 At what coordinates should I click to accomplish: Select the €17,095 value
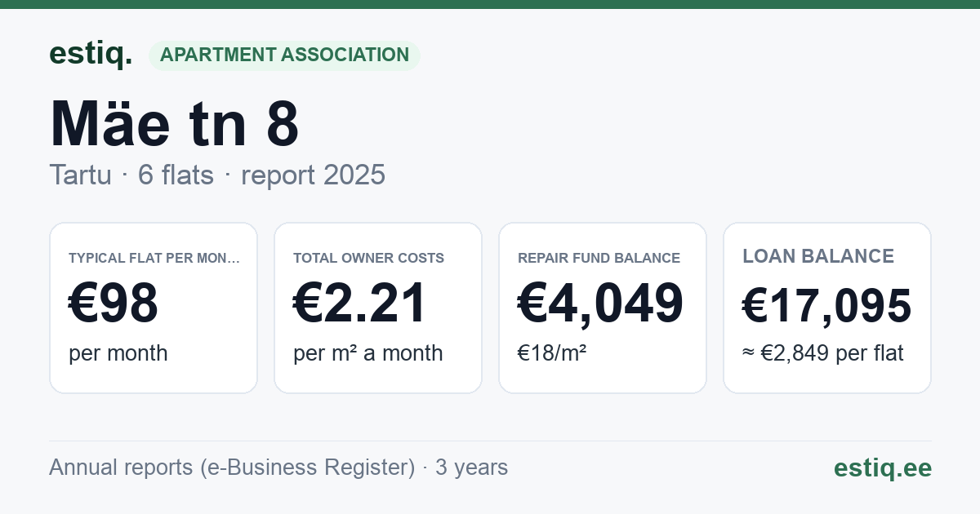(x=826, y=306)
